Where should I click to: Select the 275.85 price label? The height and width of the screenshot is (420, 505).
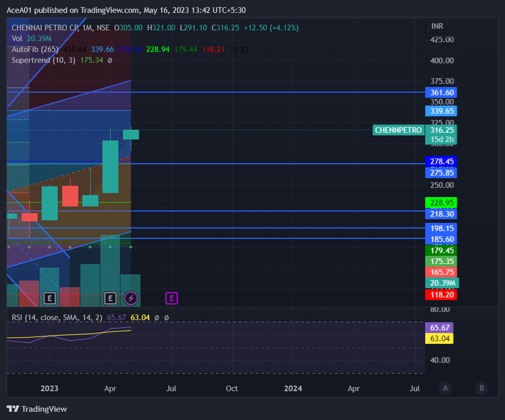(441, 172)
